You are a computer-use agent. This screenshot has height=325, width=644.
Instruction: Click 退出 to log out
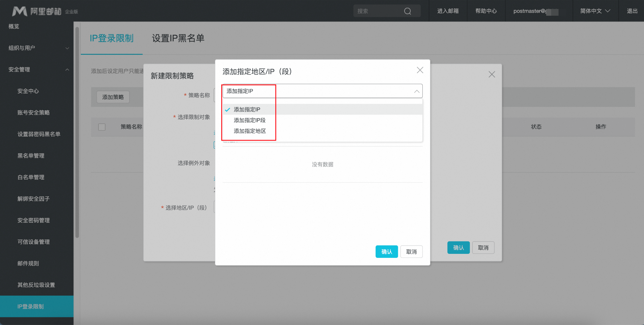(632, 11)
